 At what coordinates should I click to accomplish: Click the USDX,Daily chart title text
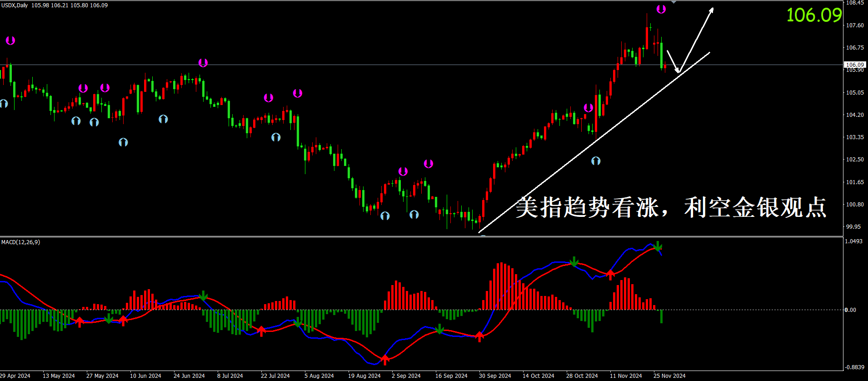click(15, 5)
